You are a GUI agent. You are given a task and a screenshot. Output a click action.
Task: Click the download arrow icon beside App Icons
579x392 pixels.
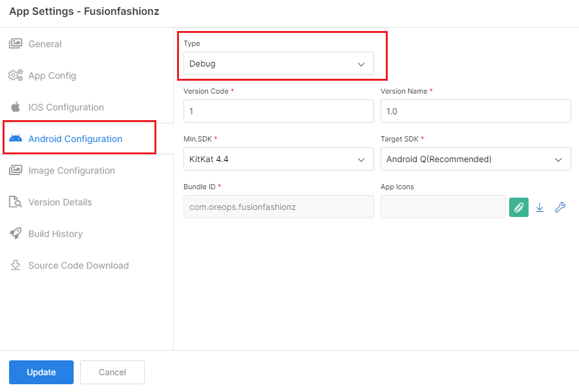540,207
